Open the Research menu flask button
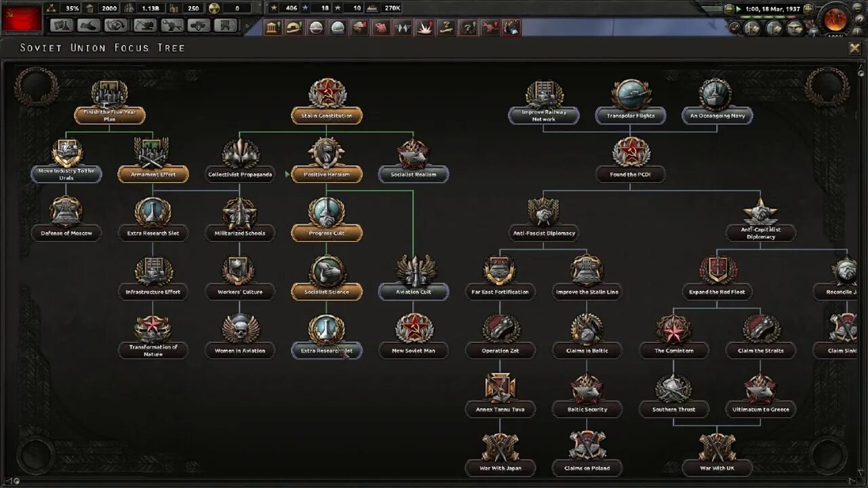This screenshot has height=488, width=868. 63,26
